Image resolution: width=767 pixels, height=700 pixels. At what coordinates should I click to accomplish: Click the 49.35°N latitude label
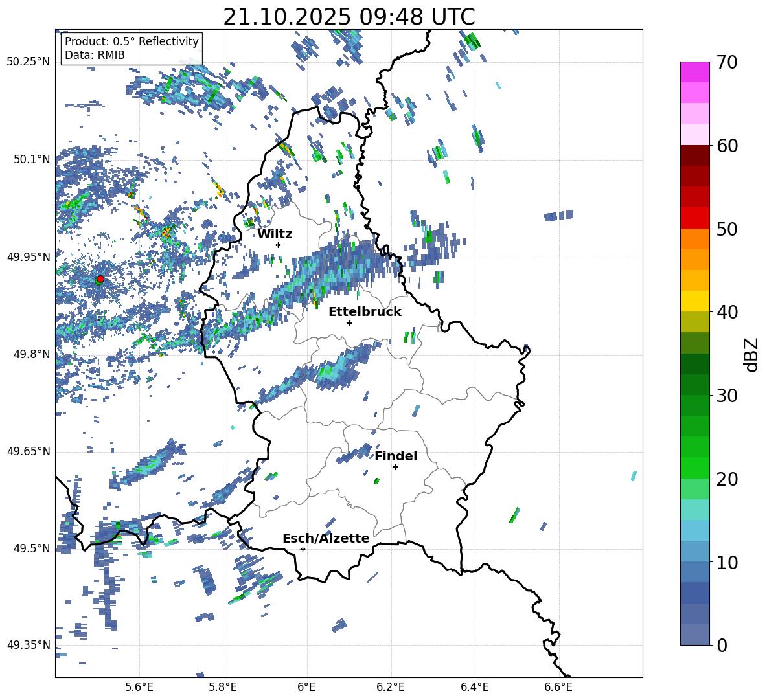click(29, 645)
